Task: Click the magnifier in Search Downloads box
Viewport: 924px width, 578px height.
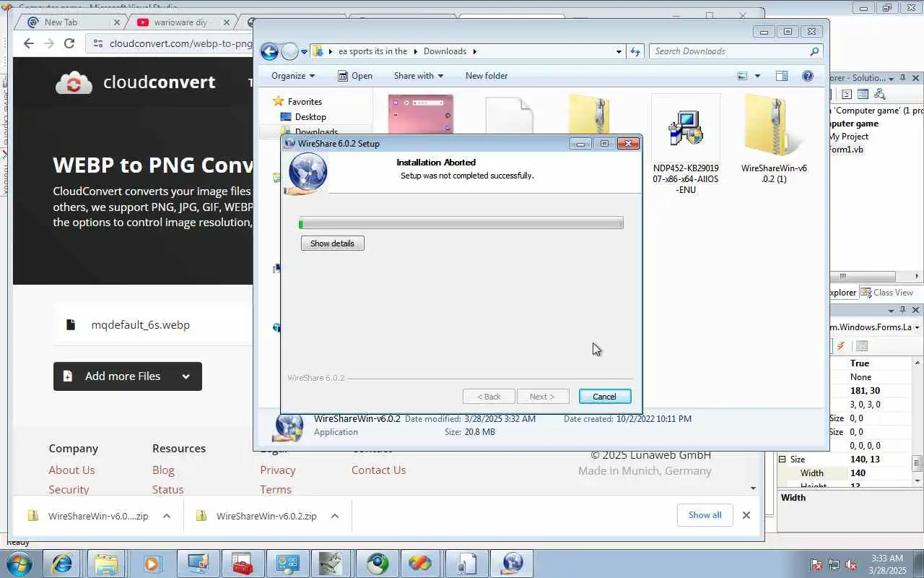Action: tap(814, 51)
